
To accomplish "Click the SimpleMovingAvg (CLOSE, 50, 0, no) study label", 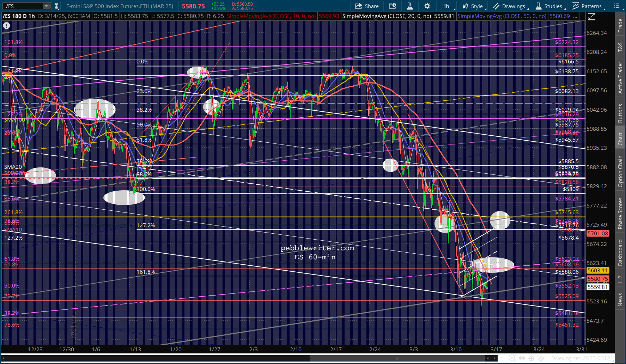I will tap(502, 16).
